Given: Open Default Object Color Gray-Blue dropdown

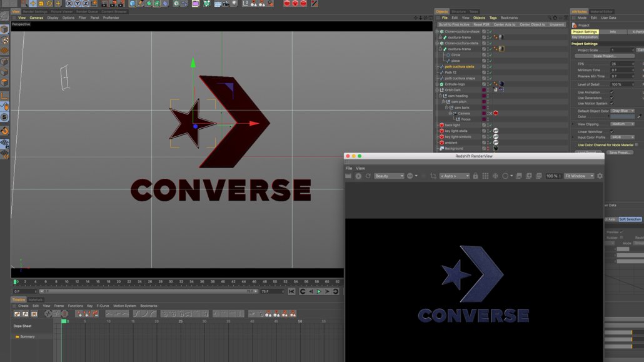Looking at the screenshot, I should click(x=622, y=111).
